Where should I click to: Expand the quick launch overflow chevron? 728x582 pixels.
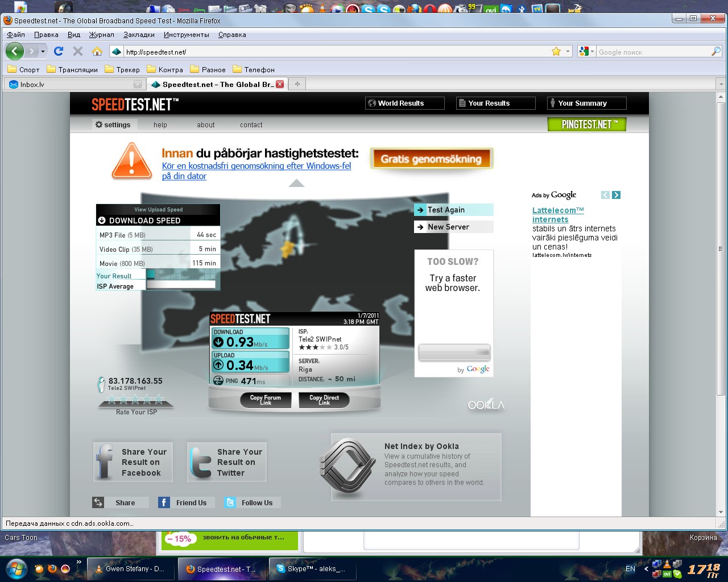(x=78, y=562)
